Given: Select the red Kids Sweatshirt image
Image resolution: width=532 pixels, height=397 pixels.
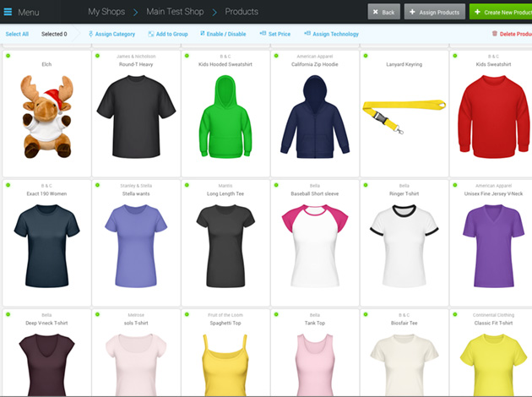Looking at the screenshot, I should (x=494, y=117).
